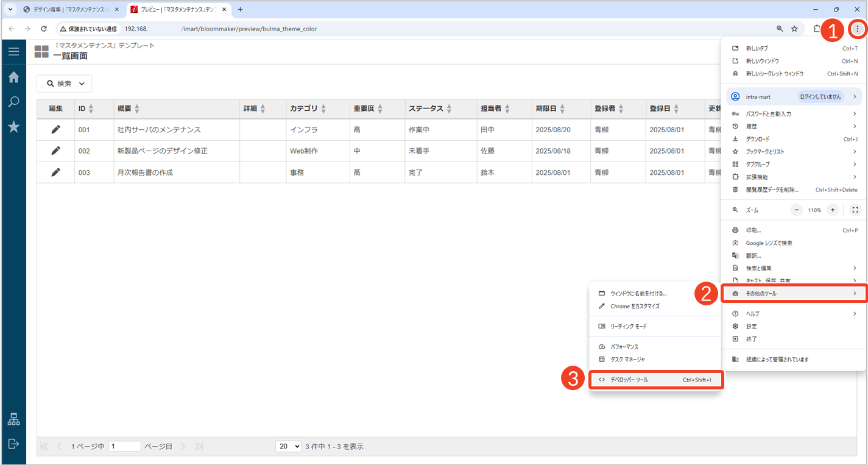Click zoom out minus button
Image resolution: width=868 pixels, height=465 pixels.
797,210
